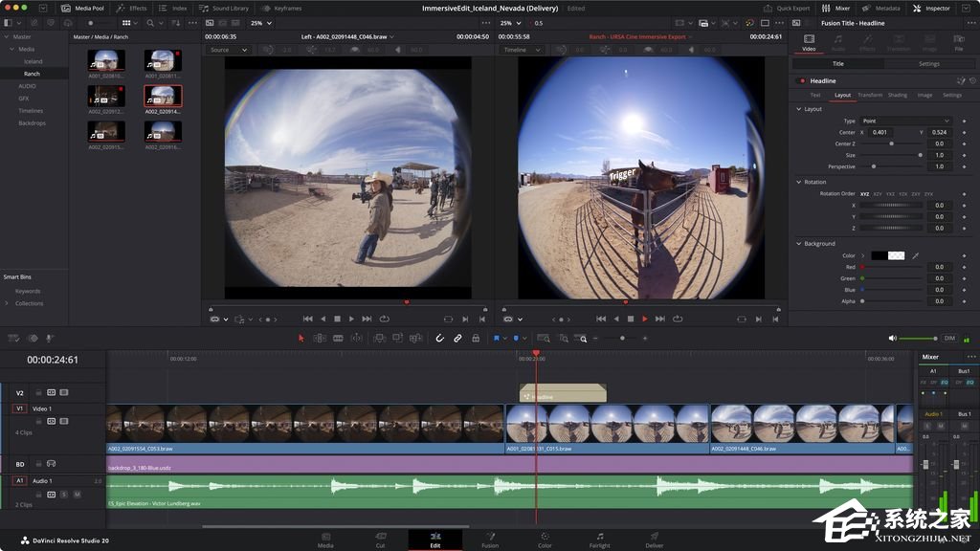Viewport: 980px width, 551px height.
Task: Switch to the Transform tab in the Inspector
Action: pyautogui.click(x=869, y=95)
